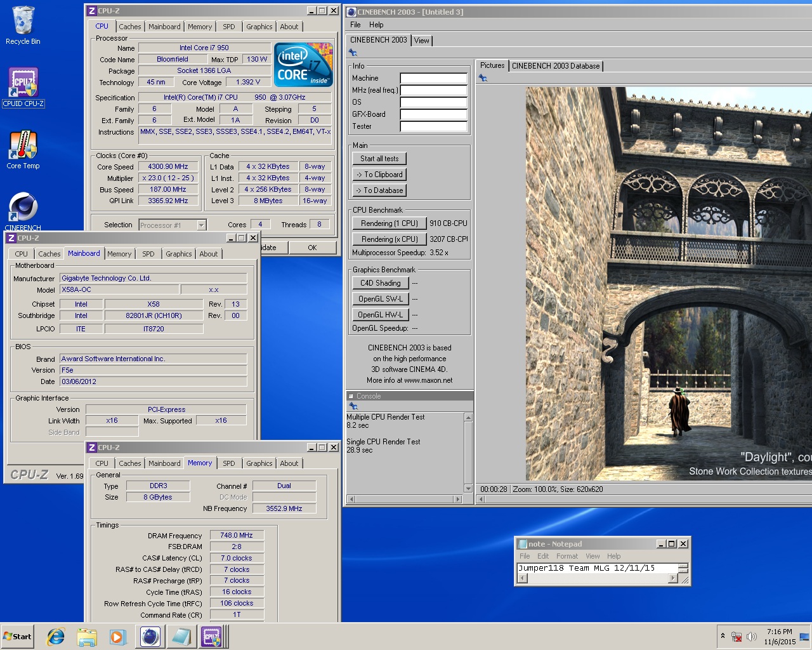The height and width of the screenshot is (650, 812).
Task: Click To Database button
Action: [x=379, y=190]
